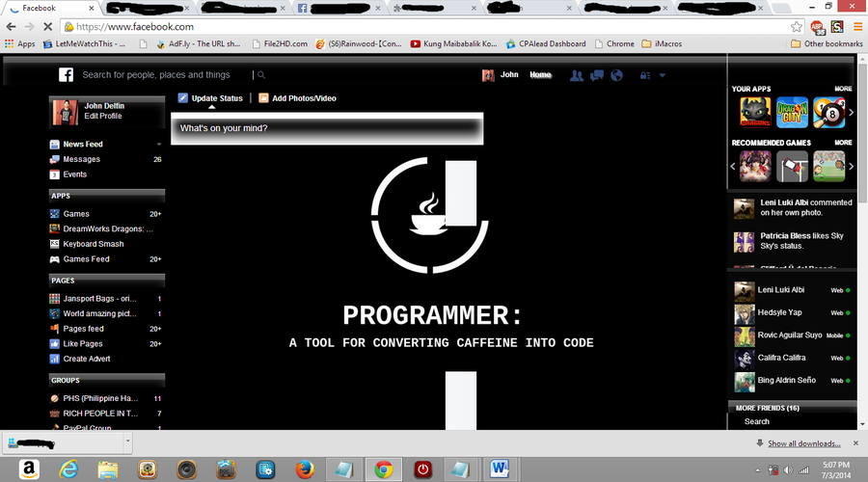868x482 pixels.
Task: Open the iMacros bookmarks folder
Action: tap(662, 43)
